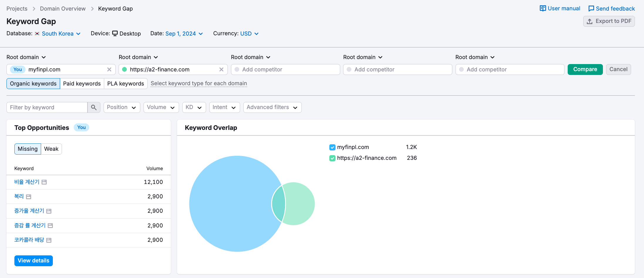
Task: Click Select keyword type for each domain
Action: pyautogui.click(x=199, y=83)
